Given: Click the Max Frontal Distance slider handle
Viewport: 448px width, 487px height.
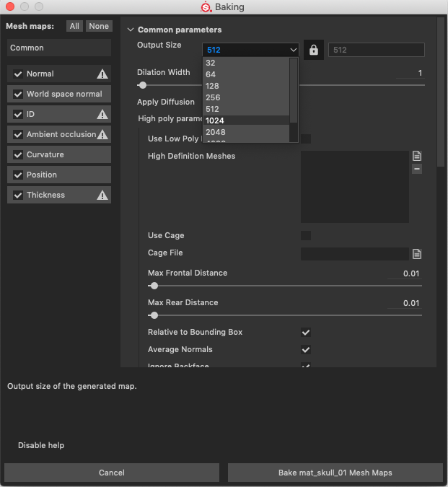Looking at the screenshot, I should click(154, 286).
